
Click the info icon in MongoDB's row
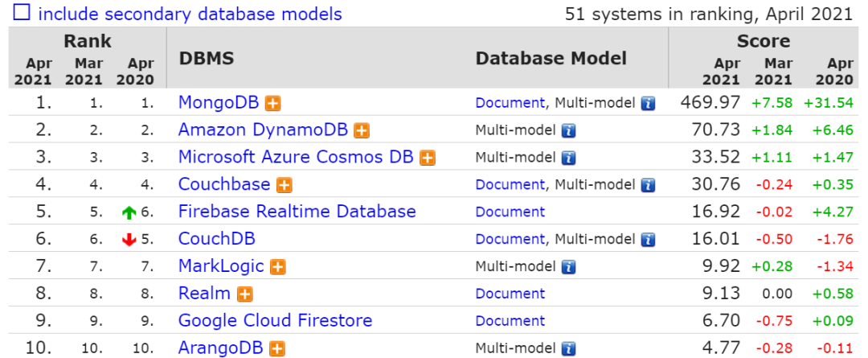pyautogui.click(x=648, y=103)
